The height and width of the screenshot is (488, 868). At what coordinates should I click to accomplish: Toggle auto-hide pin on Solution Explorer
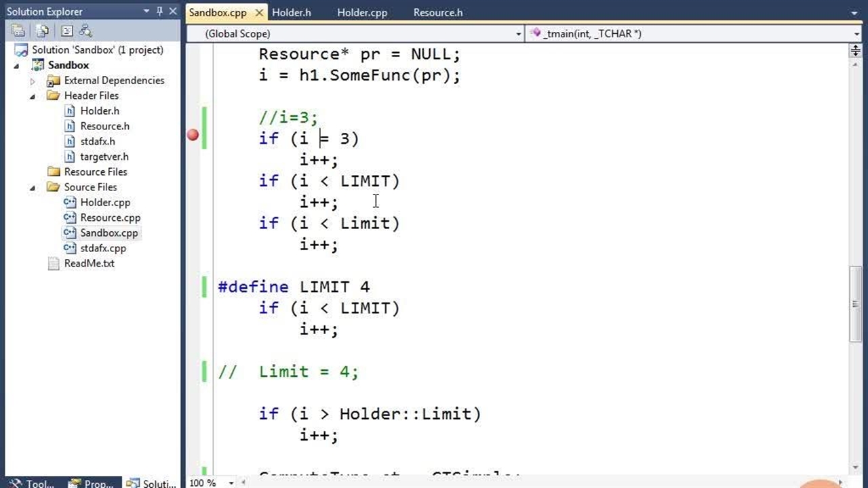click(x=160, y=12)
